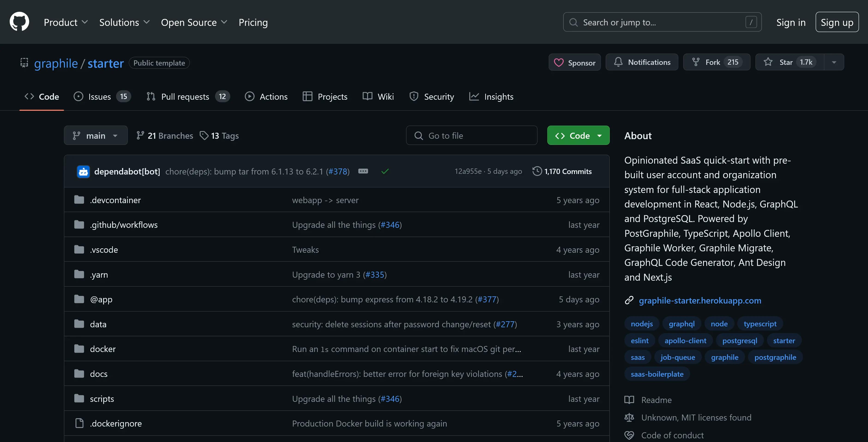
Task: Click the Sign up button
Action: click(x=837, y=22)
